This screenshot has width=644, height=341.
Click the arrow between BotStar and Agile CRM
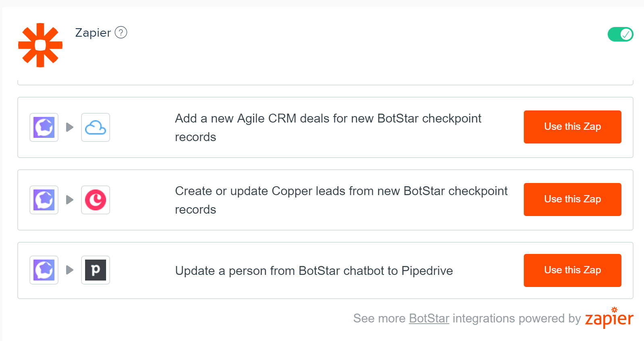70,127
